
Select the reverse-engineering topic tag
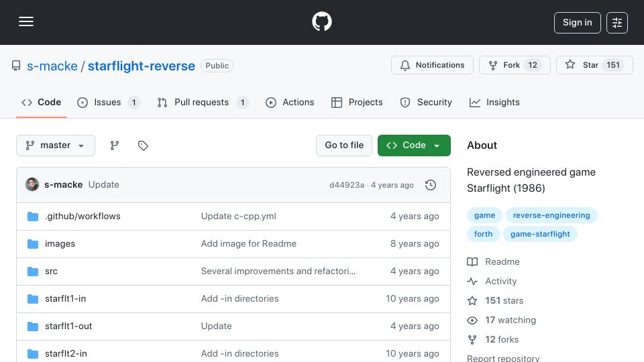[x=551, y=215]
